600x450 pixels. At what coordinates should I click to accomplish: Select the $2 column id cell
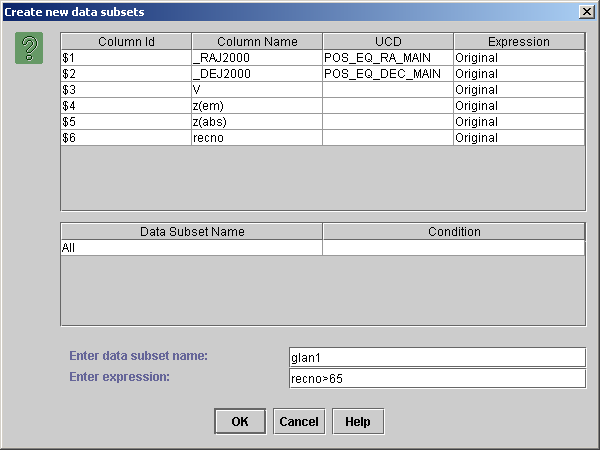(126, 73)
